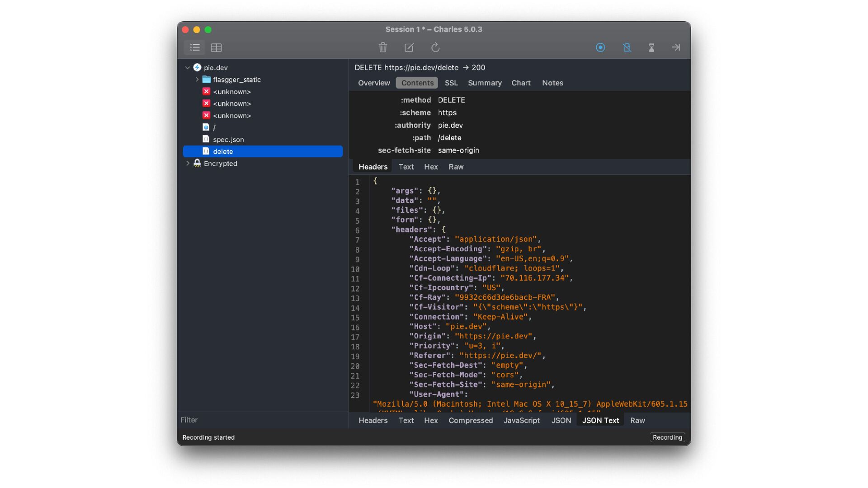The width and height of the screenshot is (868, 488).
Task: Open the Chart tab
Action: (521, 83)
